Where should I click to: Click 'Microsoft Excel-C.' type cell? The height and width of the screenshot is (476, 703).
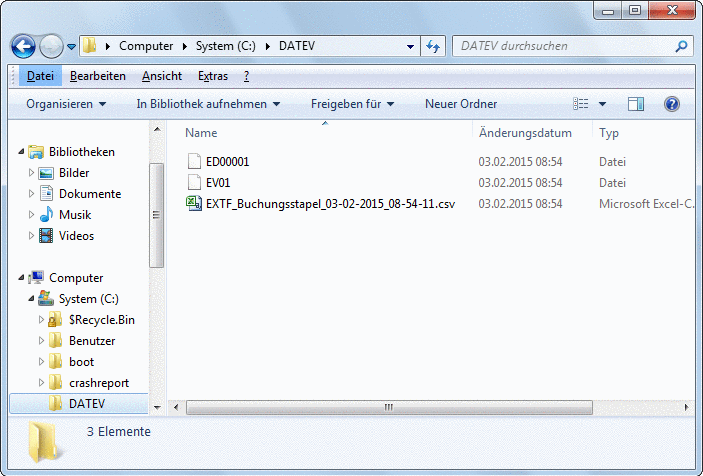[x=646, y=204]
